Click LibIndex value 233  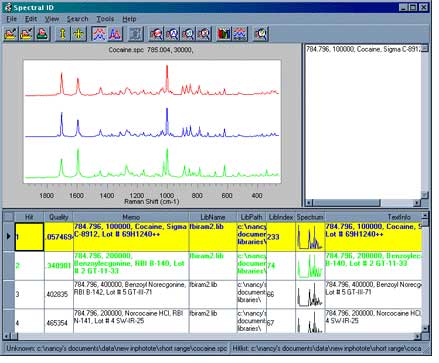click(281, 237)
